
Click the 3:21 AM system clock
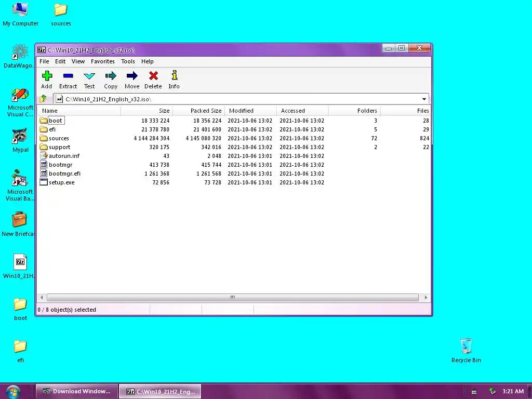tap(513, 391)
